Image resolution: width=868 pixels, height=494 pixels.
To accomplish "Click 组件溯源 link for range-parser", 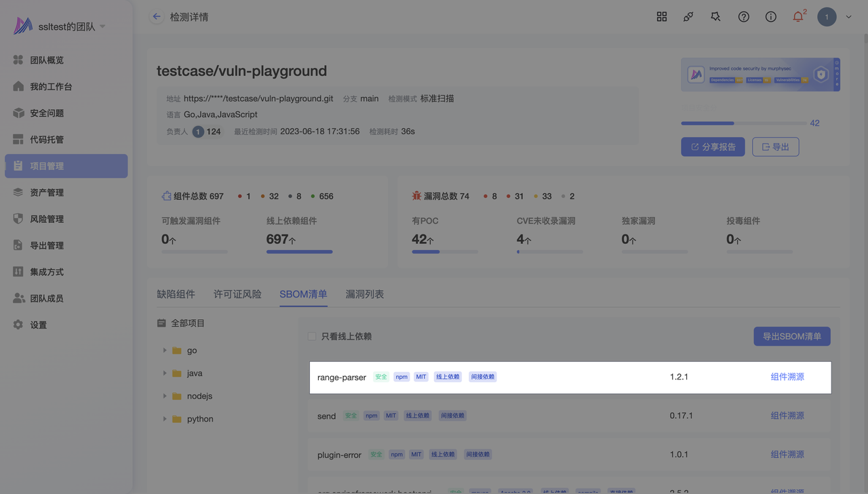I will click(x=787, y=377).
